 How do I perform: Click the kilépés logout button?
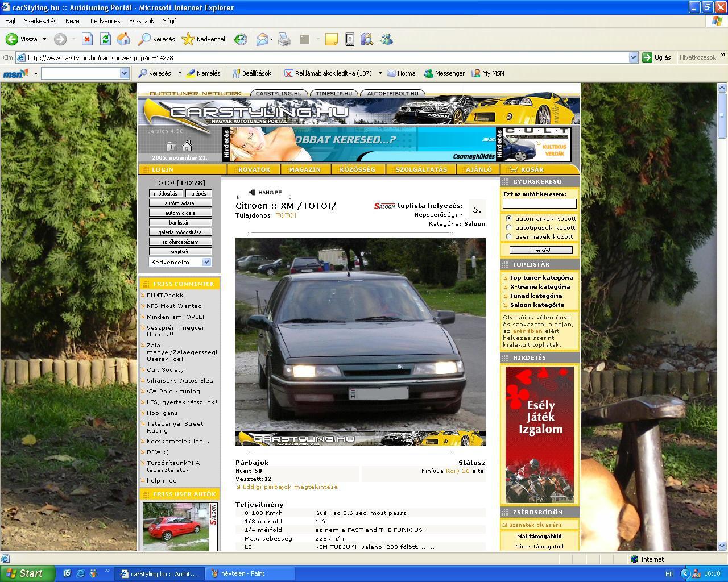pyautogui.click(x=198, y=193)
